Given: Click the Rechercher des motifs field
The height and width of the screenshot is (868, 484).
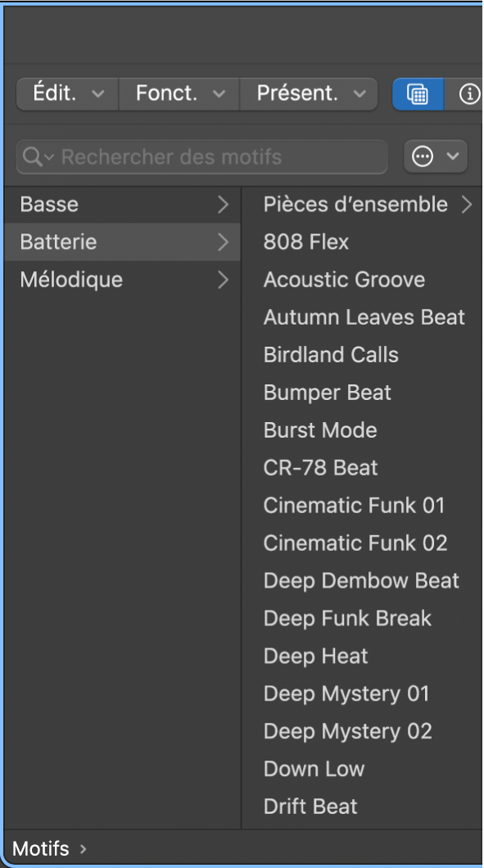Looking at the screenshot, I should point(202,157).
